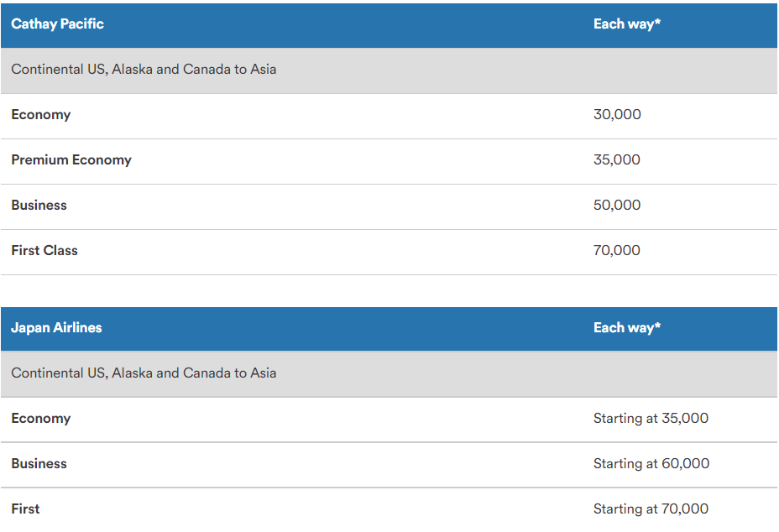The width and height of the screenshot is (779, 532).
Task: Click the Cathay Pacific table header
Action: tap(57, 24)
